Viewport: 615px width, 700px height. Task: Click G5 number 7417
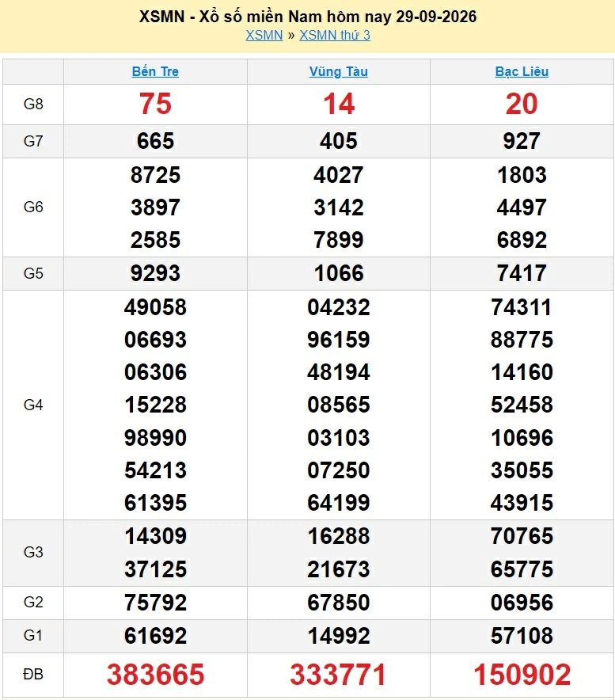[x=522, y=273]
